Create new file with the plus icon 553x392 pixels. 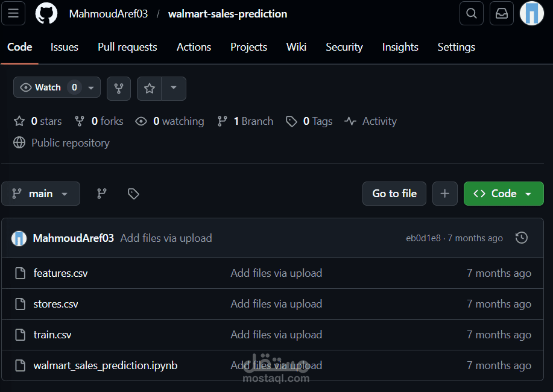click(444, 194)
